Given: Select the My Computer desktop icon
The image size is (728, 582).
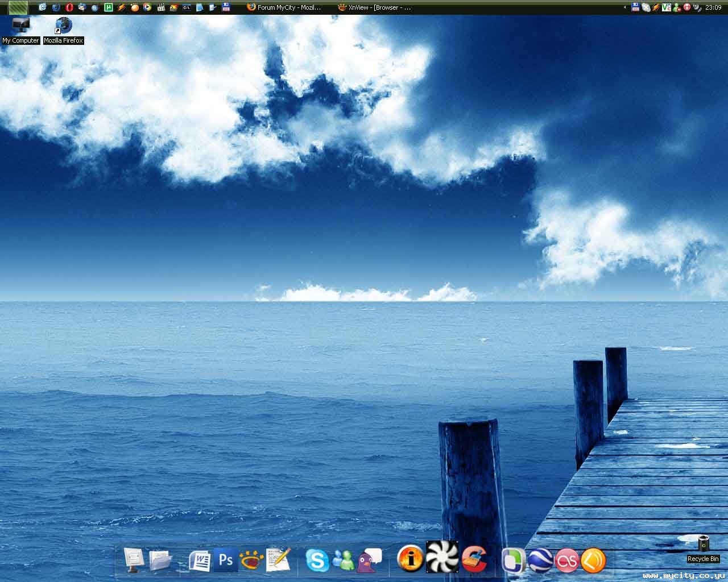Looking at the screenshot, I should (x=20, y=30).
